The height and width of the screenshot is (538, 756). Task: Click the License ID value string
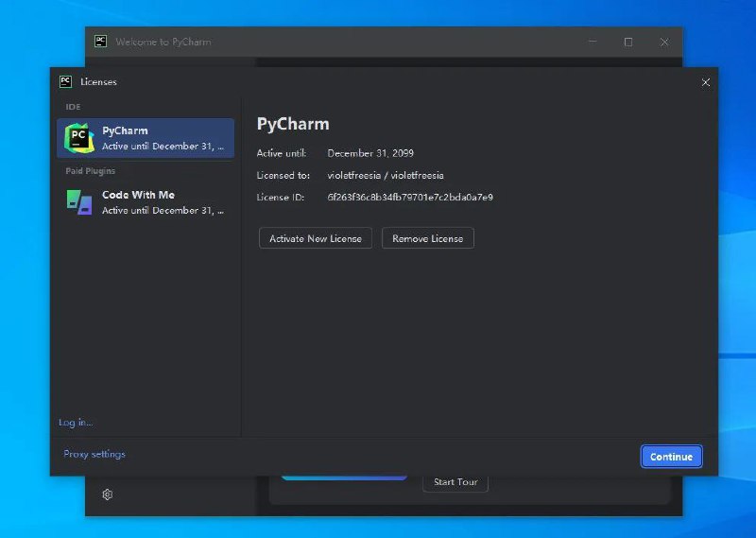[409, 198]
